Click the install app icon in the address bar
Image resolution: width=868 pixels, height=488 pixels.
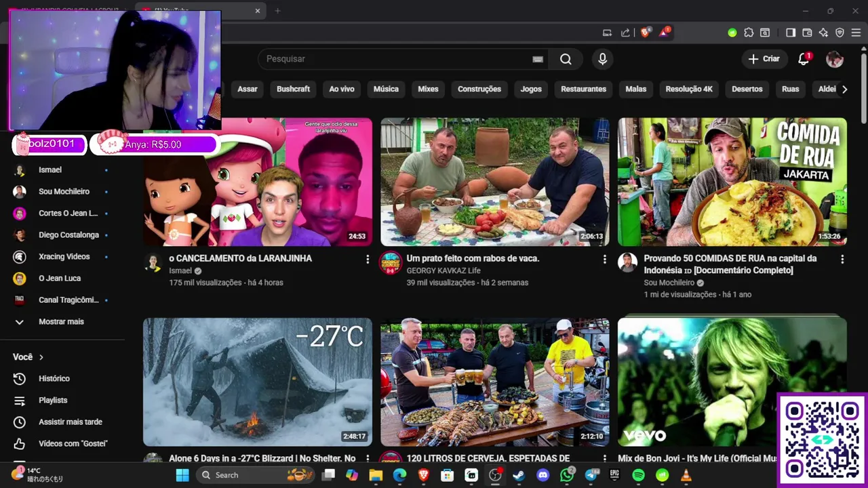click(x=607, y=33)
